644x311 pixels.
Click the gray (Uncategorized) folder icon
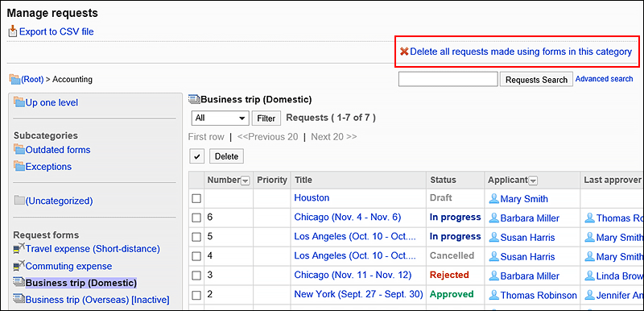pyautogui.click(x=19, y=201)
